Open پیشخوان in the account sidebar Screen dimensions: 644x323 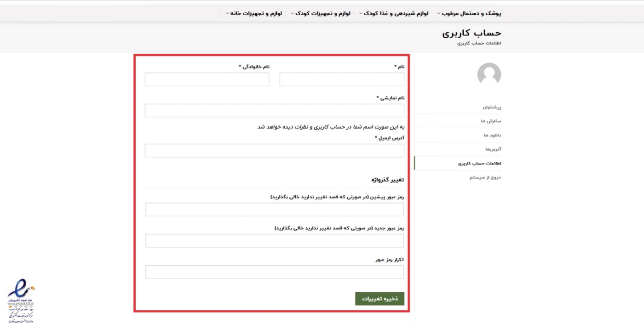491,107
